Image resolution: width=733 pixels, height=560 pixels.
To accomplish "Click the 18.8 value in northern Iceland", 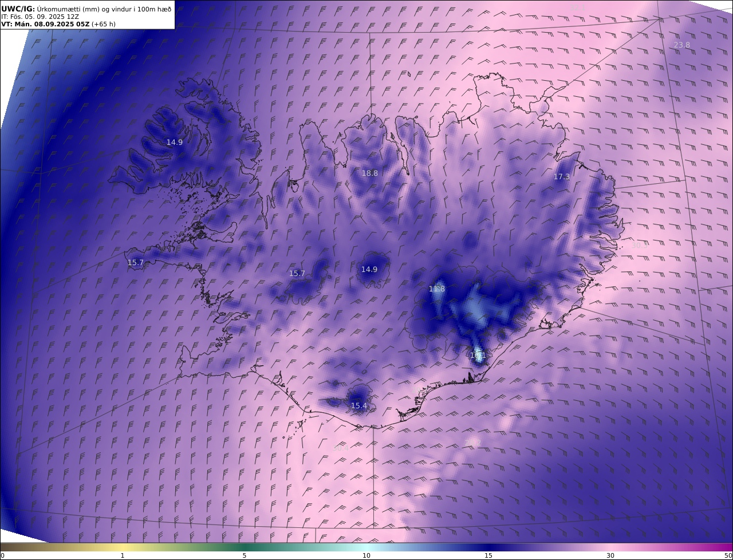I will (369, 173).
